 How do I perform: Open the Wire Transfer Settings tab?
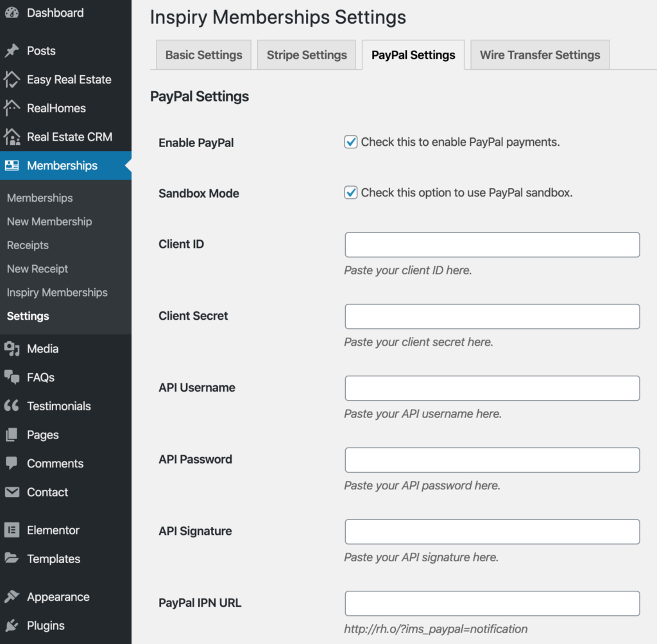[540, 55]
